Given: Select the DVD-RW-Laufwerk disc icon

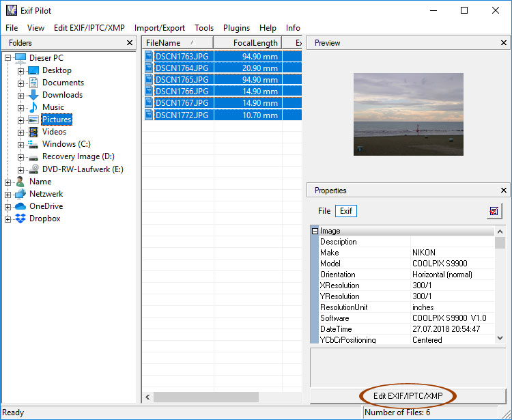Looking at the screenshot, I should tap(33, 169).
